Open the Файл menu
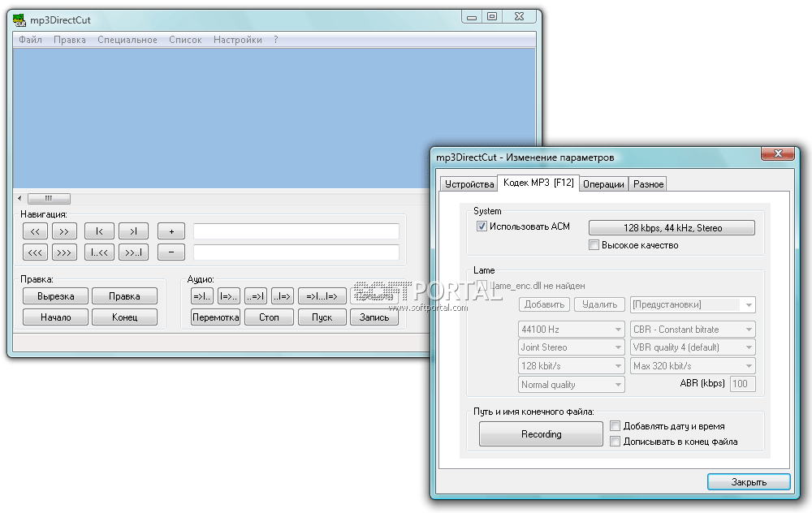The height and width of the screenshot is (513, 812). [x=31, y=40]
